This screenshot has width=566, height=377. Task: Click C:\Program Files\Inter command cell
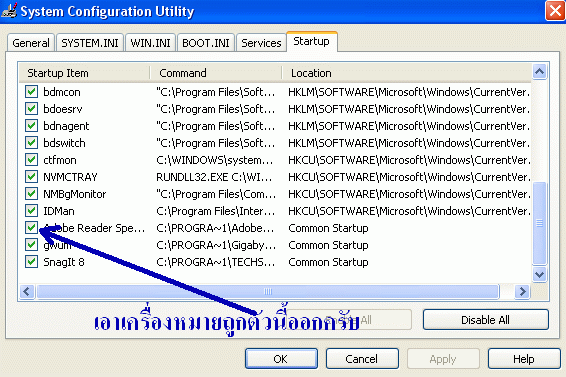216,211
